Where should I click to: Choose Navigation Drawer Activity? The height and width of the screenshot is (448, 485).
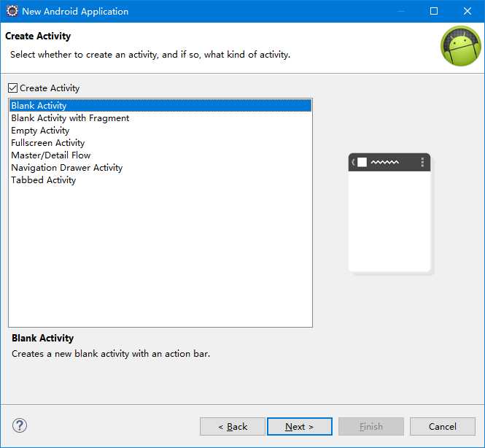coord(160,167)
